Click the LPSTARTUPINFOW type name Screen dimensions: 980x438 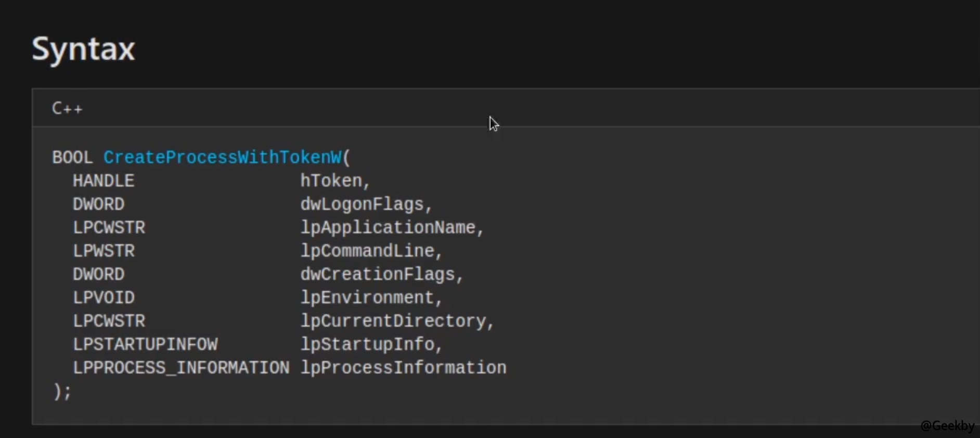click(145, 344)
